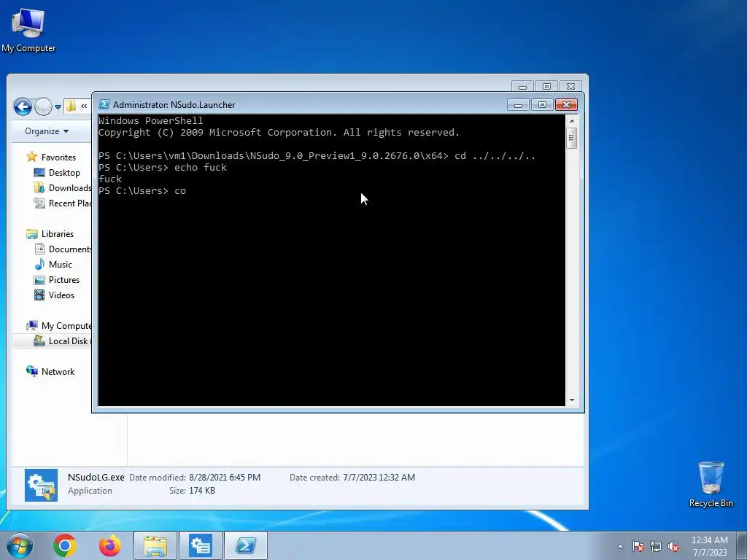Click the NSudoLG.exe file name text
The width and height of the screenshot is (747, 560).
tap(96, 477)
